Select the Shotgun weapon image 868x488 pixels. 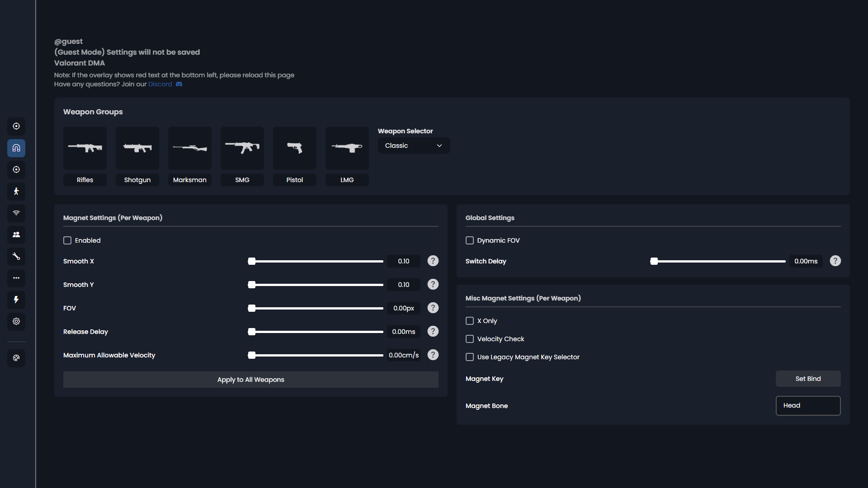137,148
